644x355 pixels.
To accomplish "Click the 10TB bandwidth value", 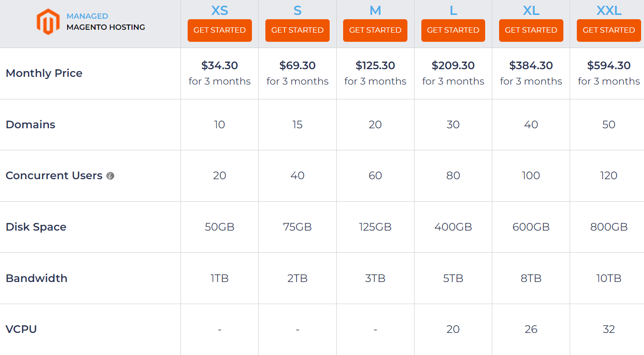I will [608, 278].
